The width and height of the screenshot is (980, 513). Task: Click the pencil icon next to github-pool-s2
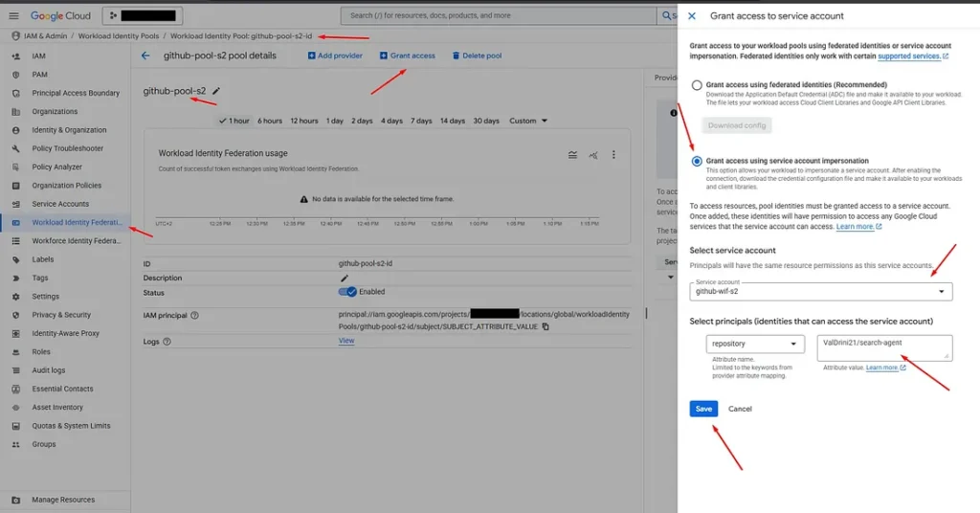[x=216, y=91]
